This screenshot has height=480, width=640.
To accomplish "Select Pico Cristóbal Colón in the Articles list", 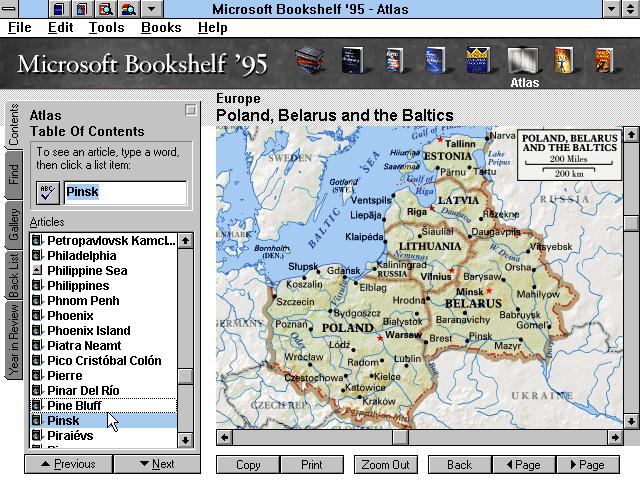I will click(104, 360).
